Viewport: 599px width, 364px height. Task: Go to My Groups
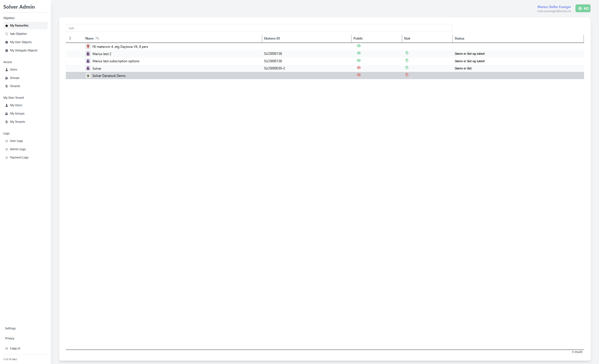click(x=25, y=113)
